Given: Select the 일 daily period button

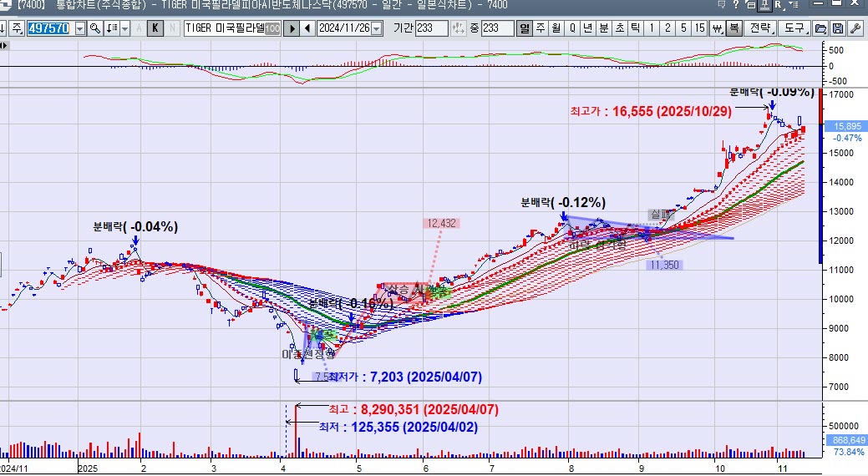Looking at the screenshot, I should pos(525,28).
